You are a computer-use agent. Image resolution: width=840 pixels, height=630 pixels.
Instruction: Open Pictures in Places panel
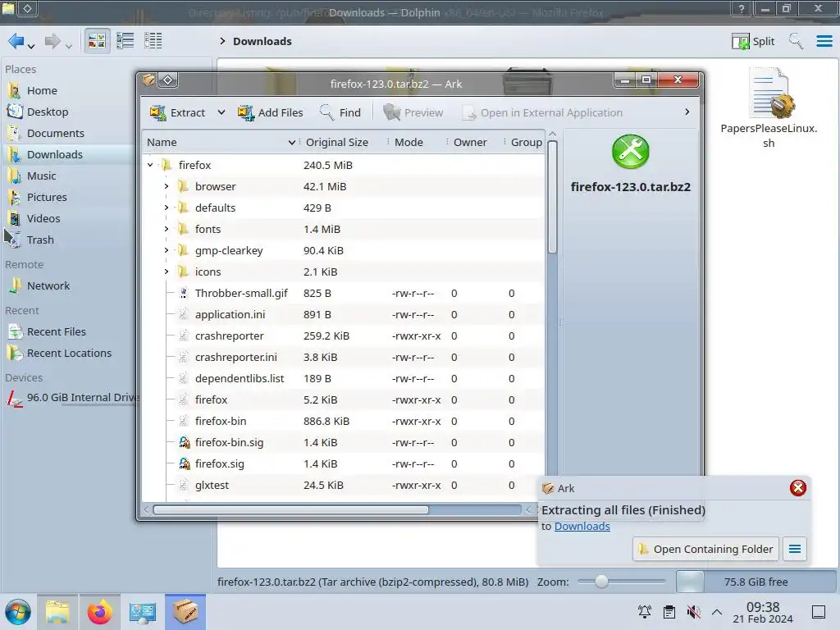pos(47,198)
